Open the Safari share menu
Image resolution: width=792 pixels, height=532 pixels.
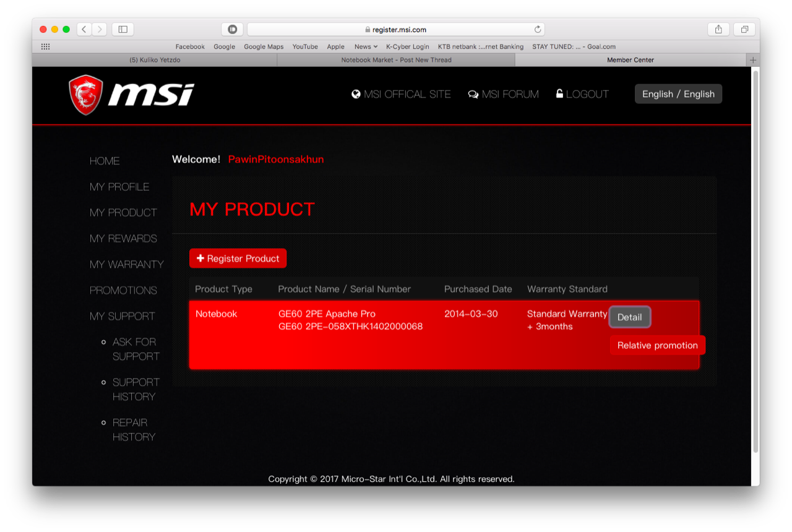[x=718, y=29]
